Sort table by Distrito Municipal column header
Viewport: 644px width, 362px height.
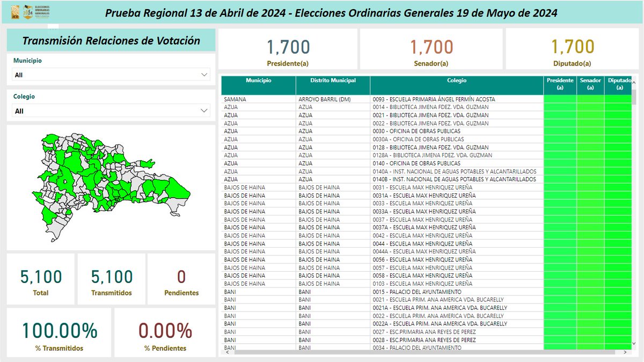(333, 85)
